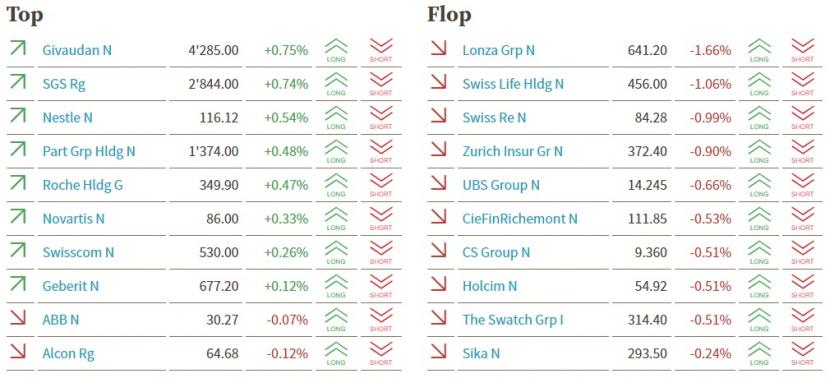This screenshot has height=378, width=830.
Task: Select SHORT icon for Alcon Rg
Action: pos(381,353)
